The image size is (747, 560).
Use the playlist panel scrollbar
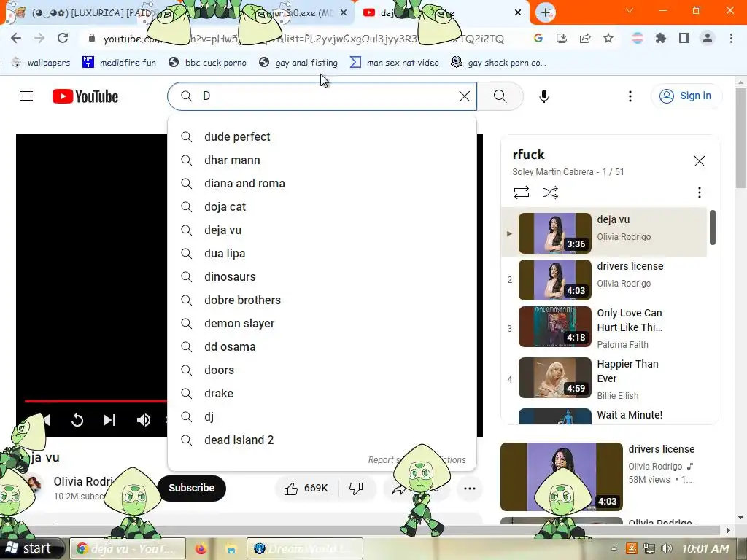point(713,227)
